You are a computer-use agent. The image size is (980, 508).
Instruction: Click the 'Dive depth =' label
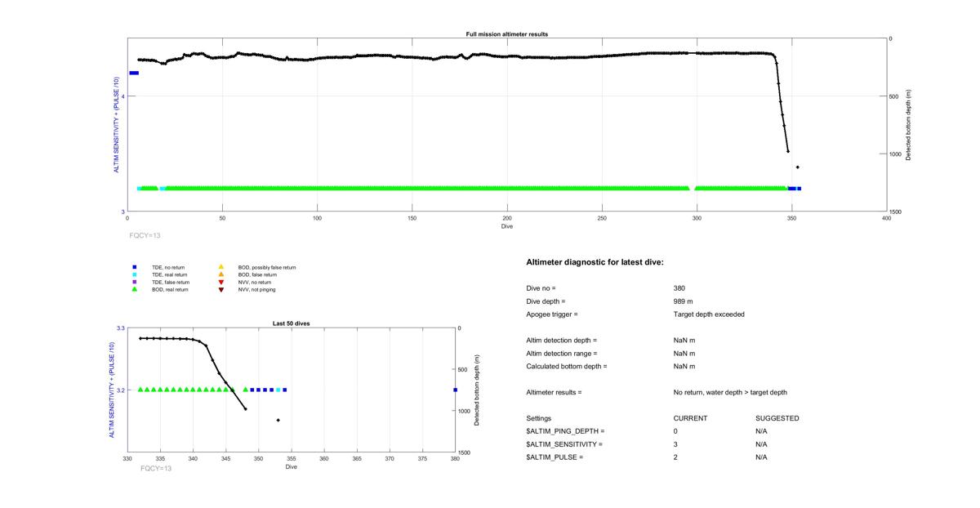point(546,301)
